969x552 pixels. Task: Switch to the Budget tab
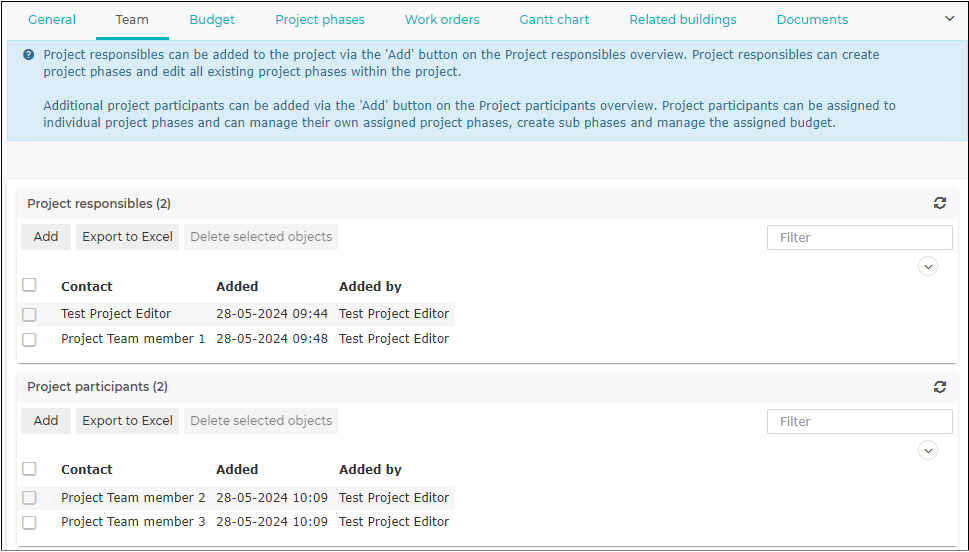[x=212, y=20]
